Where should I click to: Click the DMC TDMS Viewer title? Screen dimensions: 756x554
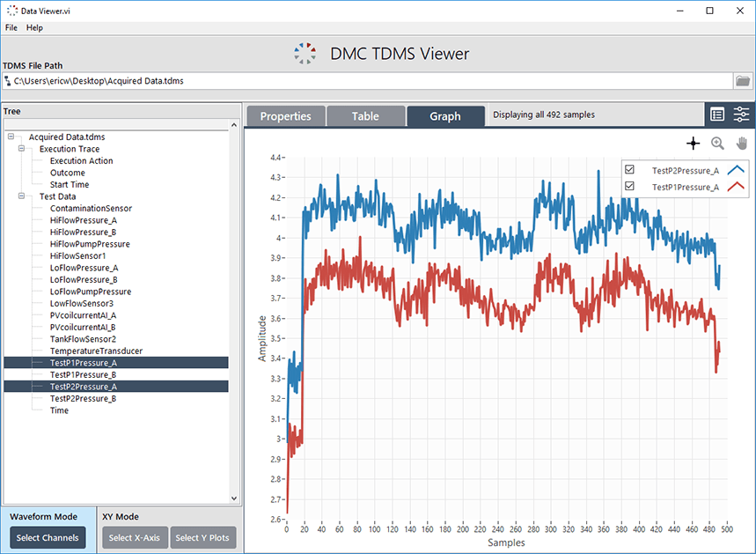(400, 54)
